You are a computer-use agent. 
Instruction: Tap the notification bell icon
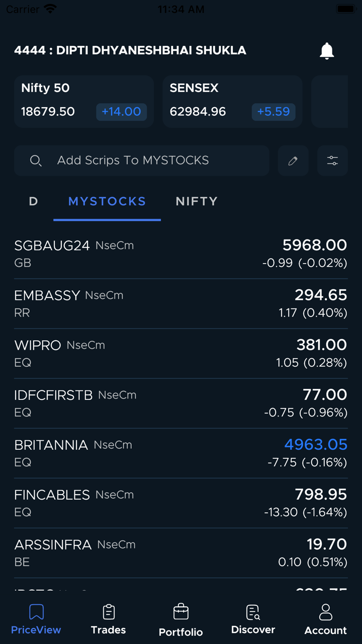(x=327, y=51)
